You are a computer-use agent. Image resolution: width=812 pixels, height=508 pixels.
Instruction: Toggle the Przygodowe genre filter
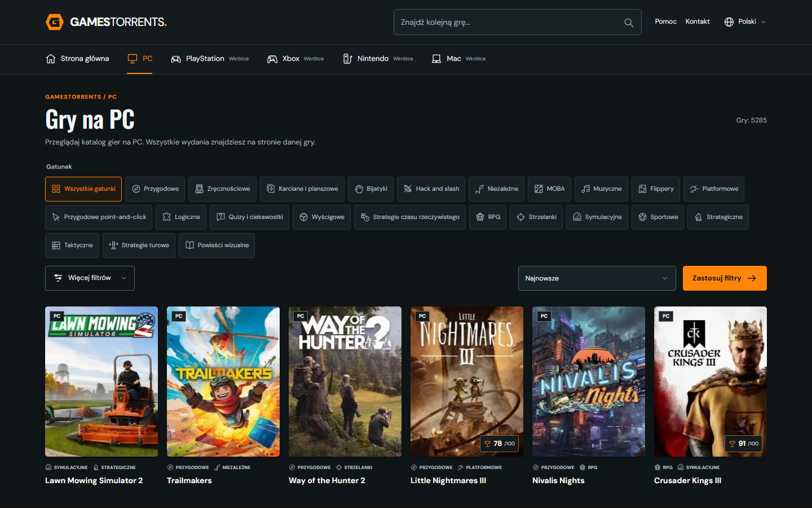[x=155, y=189]
